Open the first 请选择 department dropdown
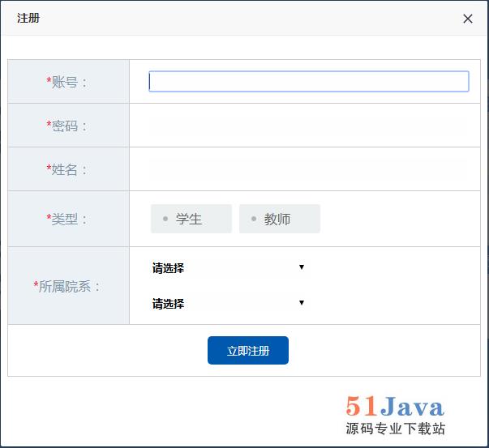 [227, 268]
